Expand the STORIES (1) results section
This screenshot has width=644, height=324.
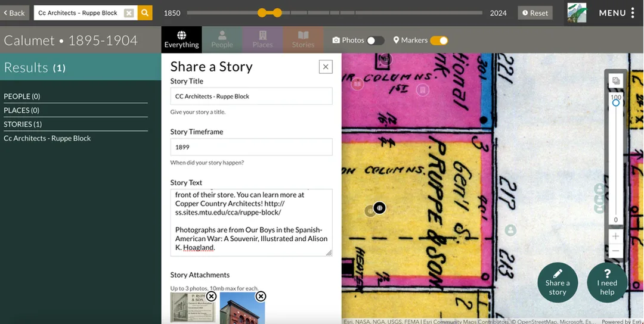coord(76,124)
